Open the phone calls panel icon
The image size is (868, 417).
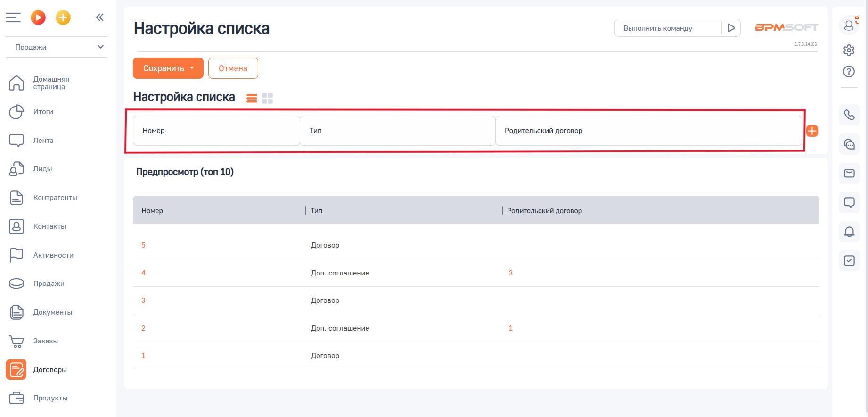click(849, 115)
